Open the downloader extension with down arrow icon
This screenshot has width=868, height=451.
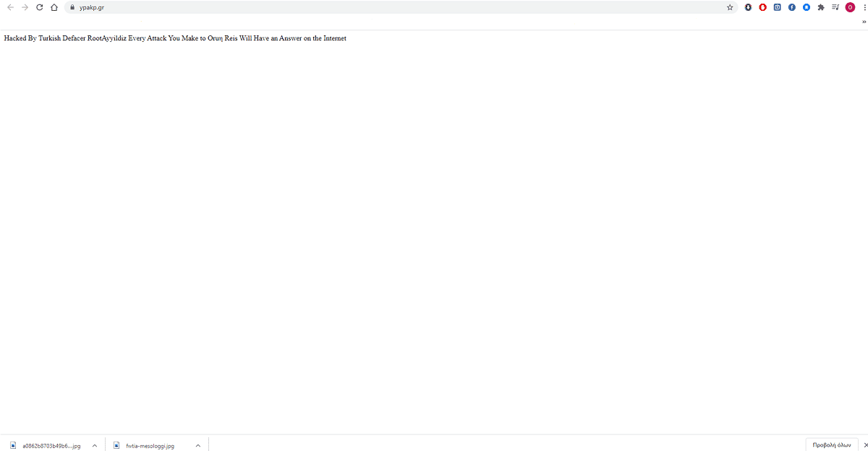tap(748, 7)
